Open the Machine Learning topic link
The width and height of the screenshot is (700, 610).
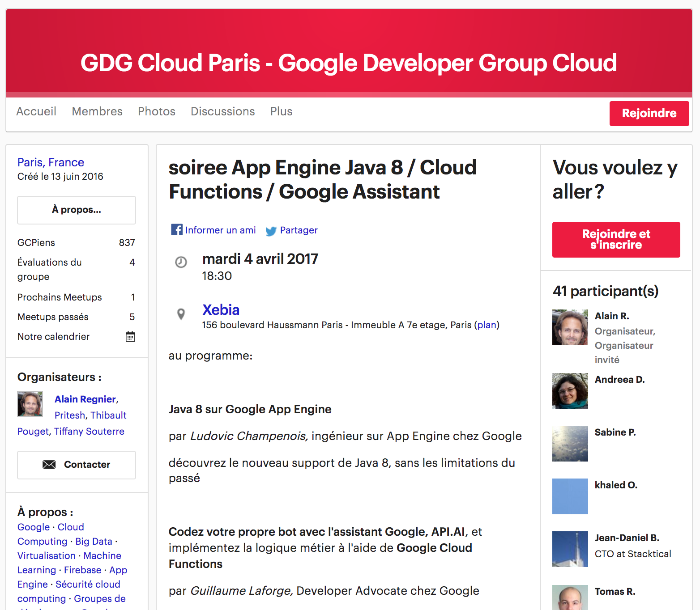(x=69, y=563)
